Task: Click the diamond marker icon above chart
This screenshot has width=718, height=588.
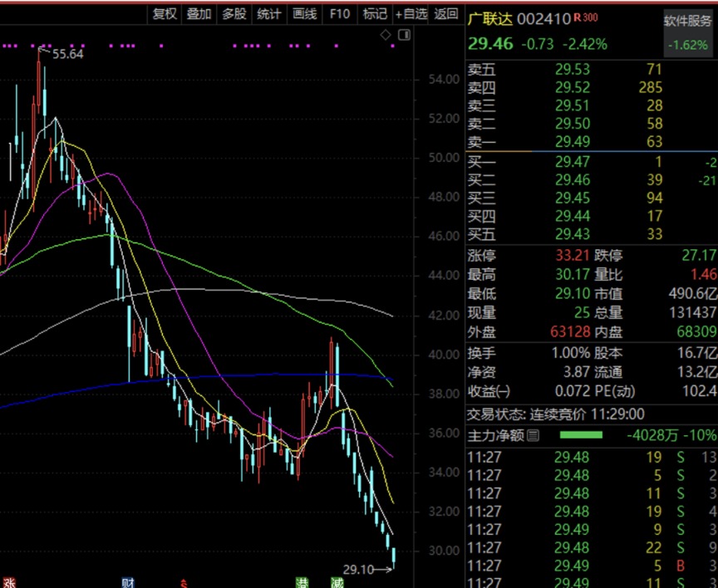Action: [x=386, y=35]
